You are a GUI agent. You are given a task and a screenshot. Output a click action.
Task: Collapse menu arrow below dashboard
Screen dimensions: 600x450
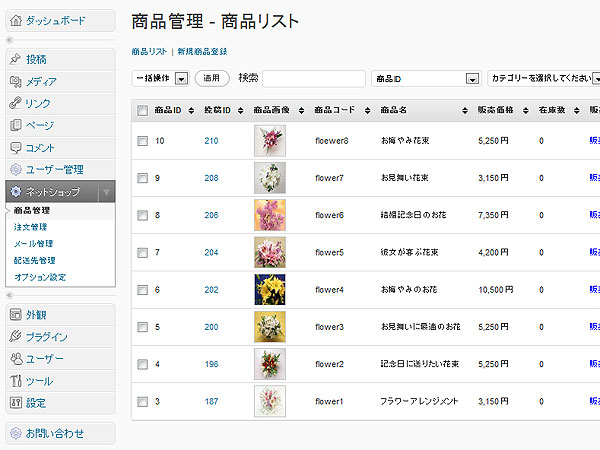point(10,40)
